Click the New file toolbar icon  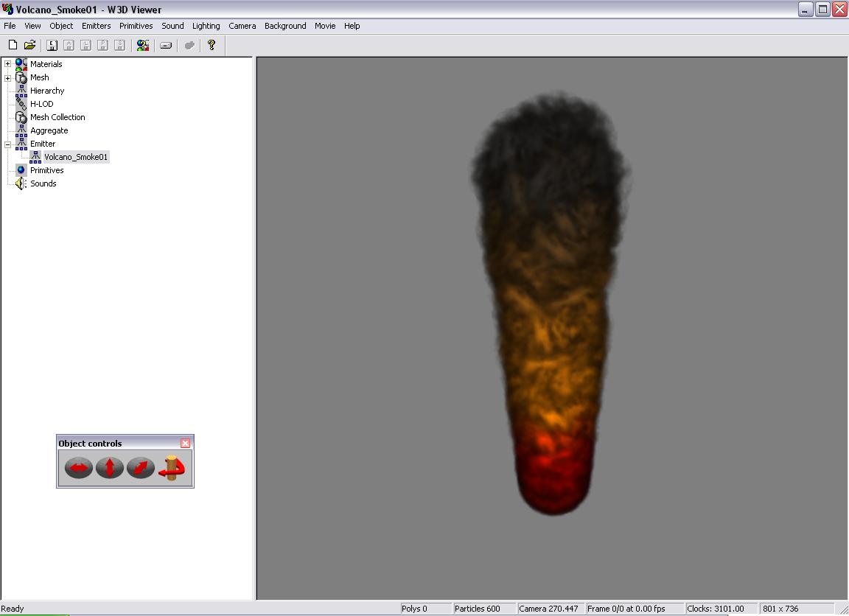click(x=13, y=45)
